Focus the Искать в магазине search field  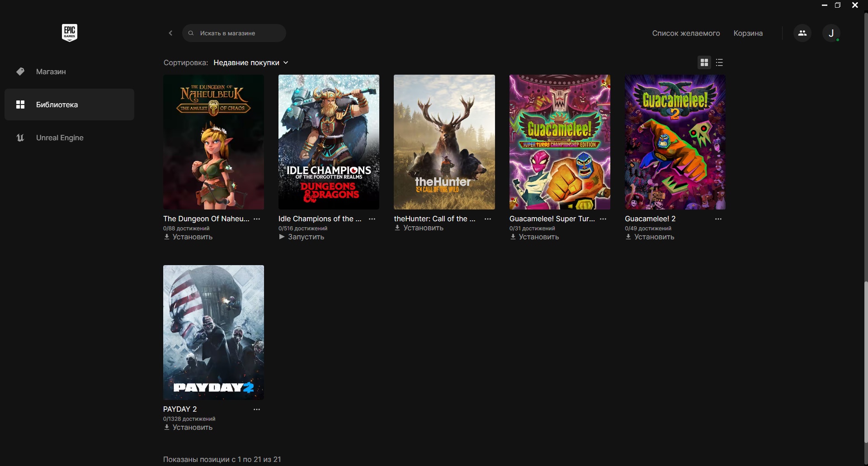(234, 33)
